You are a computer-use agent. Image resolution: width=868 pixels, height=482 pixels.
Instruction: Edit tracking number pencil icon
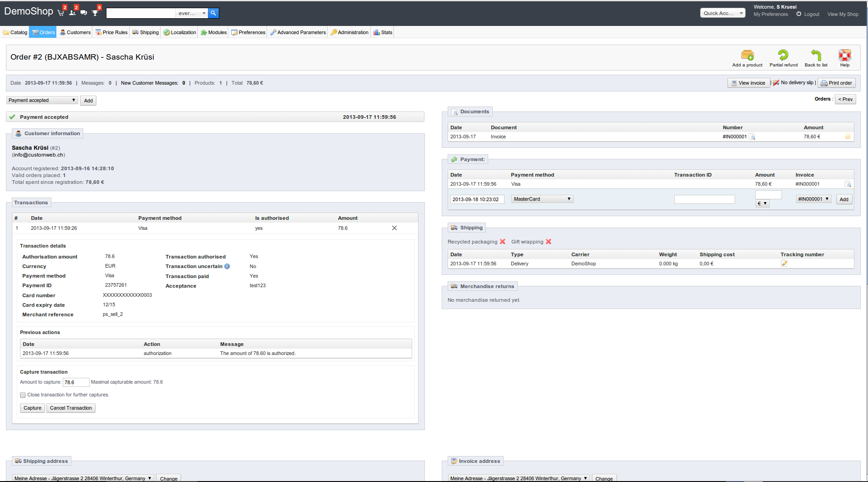tap(784, 264)
